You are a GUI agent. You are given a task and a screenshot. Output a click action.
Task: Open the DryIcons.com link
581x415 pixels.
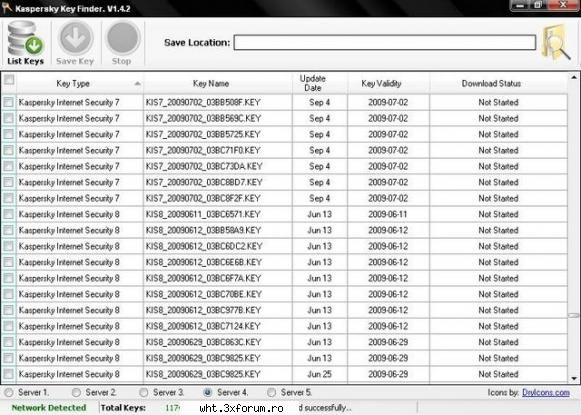pyautogui.click(x=546, y=392)
